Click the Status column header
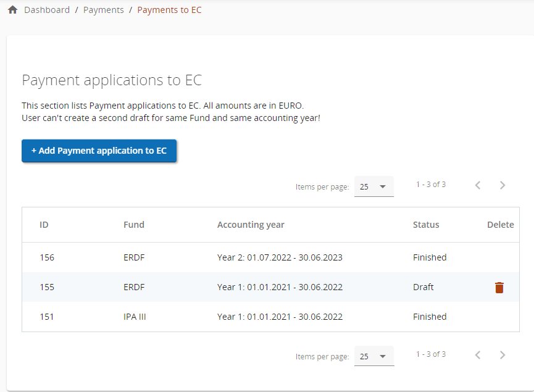The image size is (534, 392). (426, 225)
